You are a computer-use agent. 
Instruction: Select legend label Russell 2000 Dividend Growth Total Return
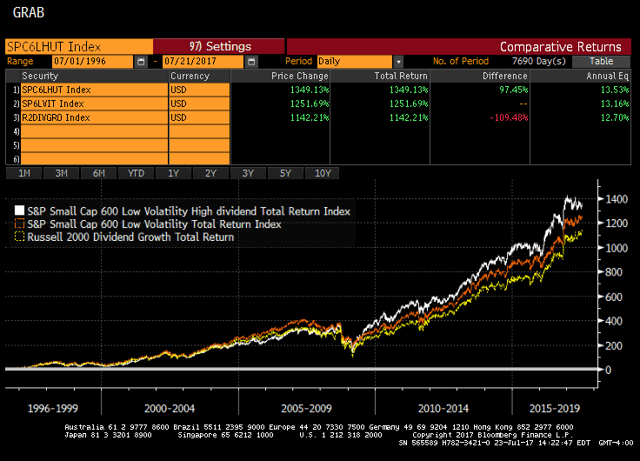click(131, 237)
